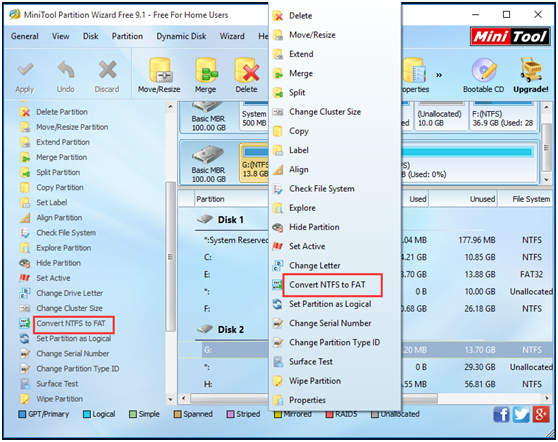The image size is (558, 442).
Task: Open the Facebook share icon
Action: point(501,415)
